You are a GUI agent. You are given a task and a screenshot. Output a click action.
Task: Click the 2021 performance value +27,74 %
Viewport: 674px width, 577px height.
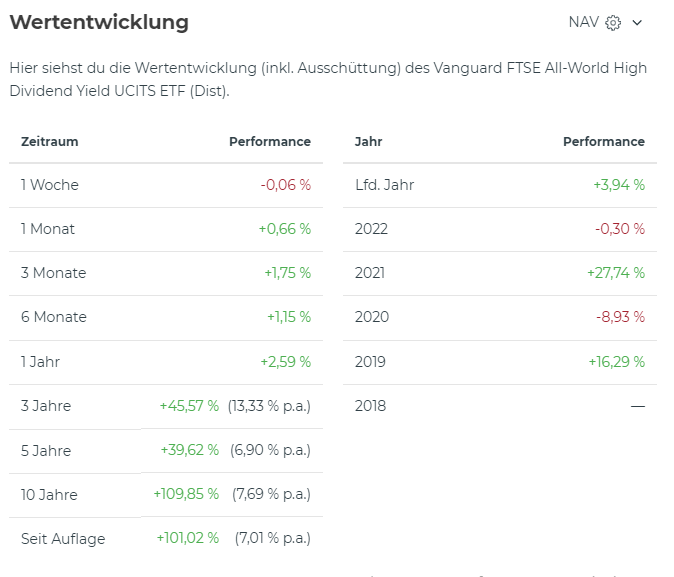click(x=616, y=273)
